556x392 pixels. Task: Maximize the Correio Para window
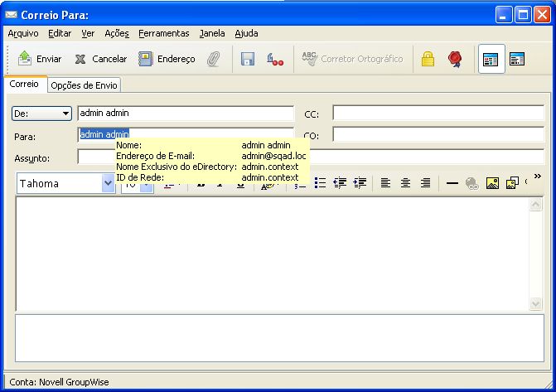(523, 15)
